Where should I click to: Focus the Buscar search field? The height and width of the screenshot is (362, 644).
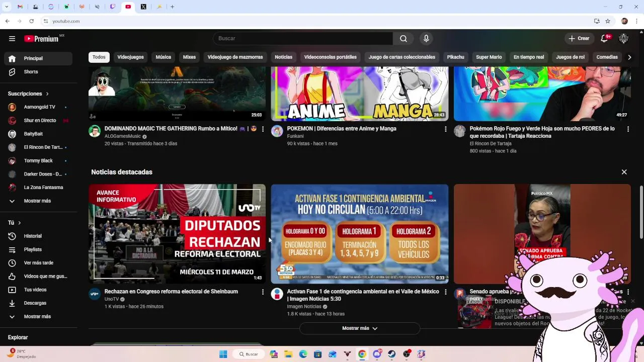[x=303, y=39]
